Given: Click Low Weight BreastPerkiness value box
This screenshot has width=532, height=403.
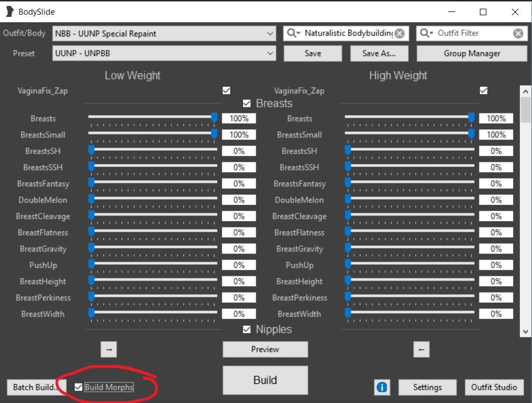Looking at the screenshot, I should [239, 298].
